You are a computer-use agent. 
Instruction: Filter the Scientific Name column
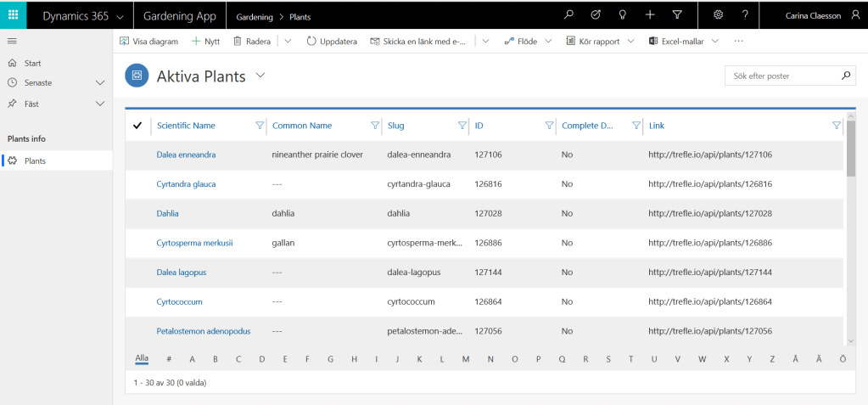coord(260,126)
